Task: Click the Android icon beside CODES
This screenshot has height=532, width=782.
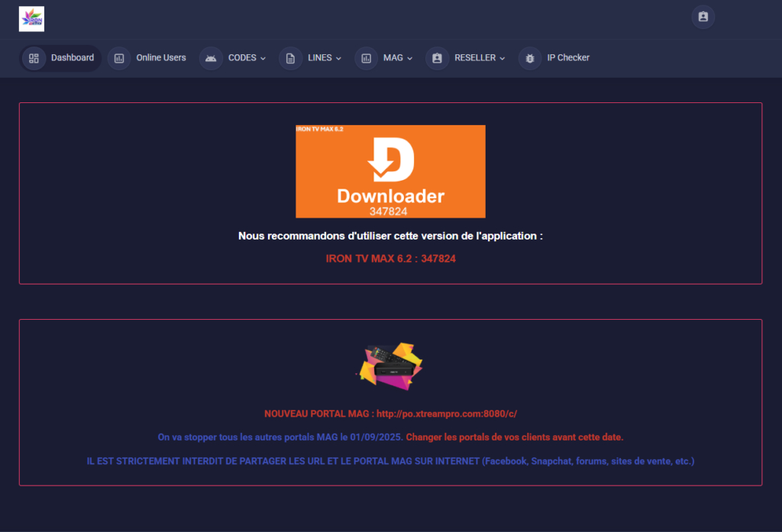Action: click(x=212, y=58)
